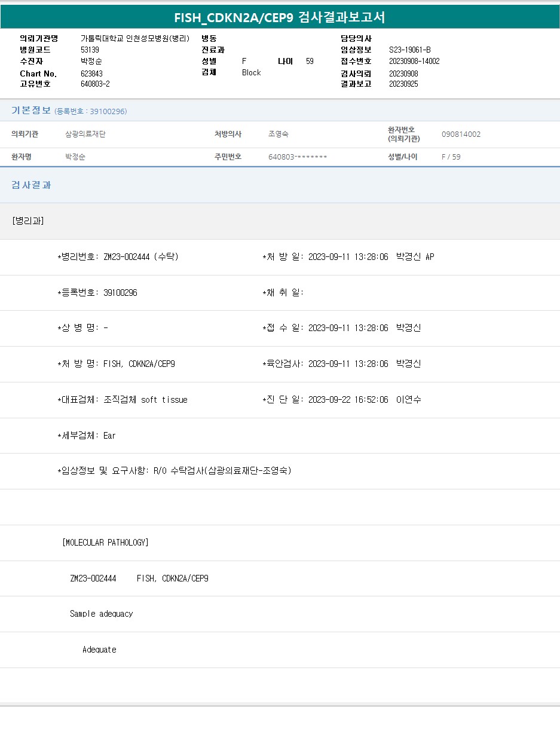Click the 임상정보 value S23-19061-B
560x744 pixels.
[x=409, y=50]
